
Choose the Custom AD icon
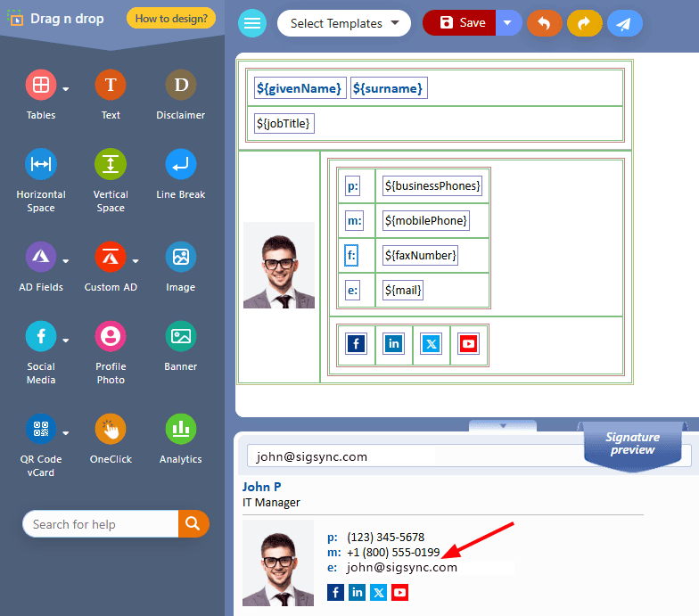[111, 257]
